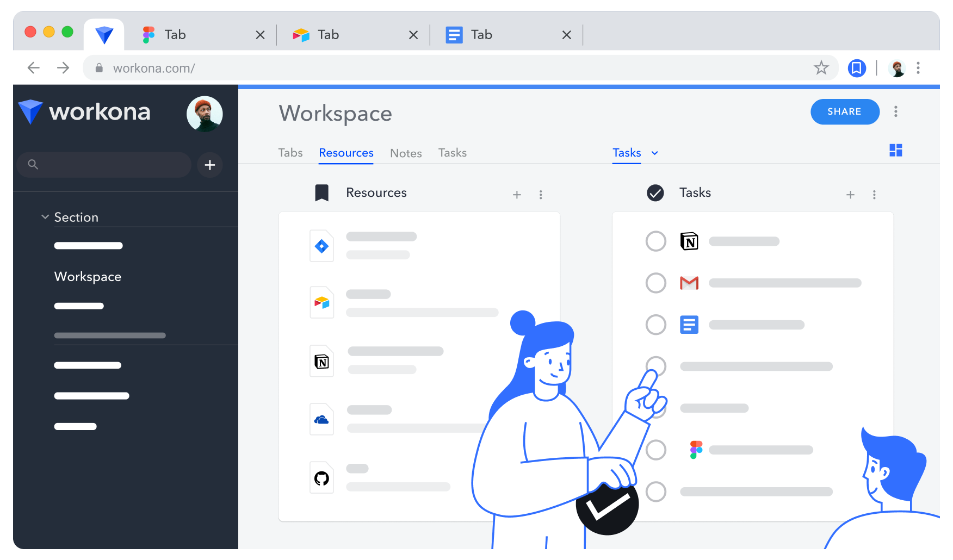Viewport: 953px width, 560px height.
Task: Click the Notion icon in tasks
Action: [689, 241]
